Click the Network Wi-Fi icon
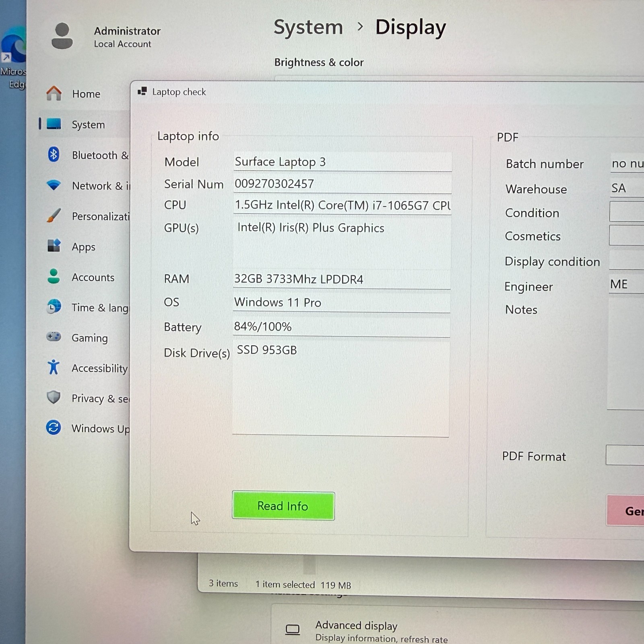This screenshot has width=644, height=644. (x=54, y=185)
